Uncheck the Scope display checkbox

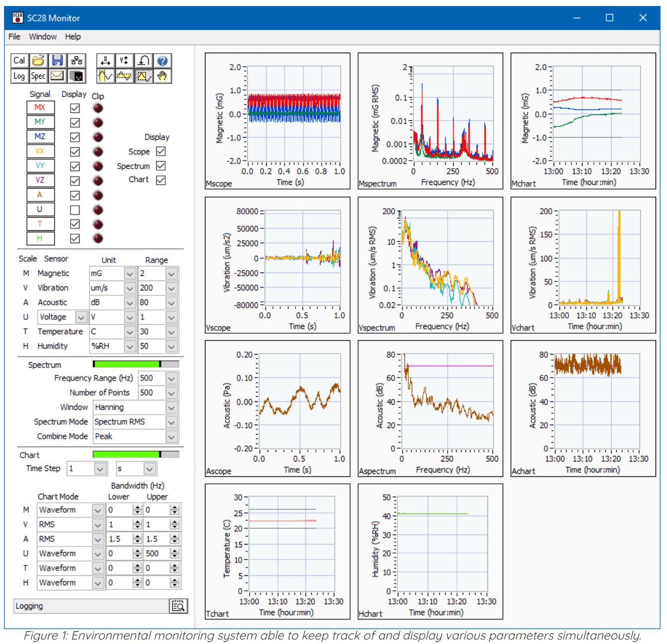(x=161, y=151)
